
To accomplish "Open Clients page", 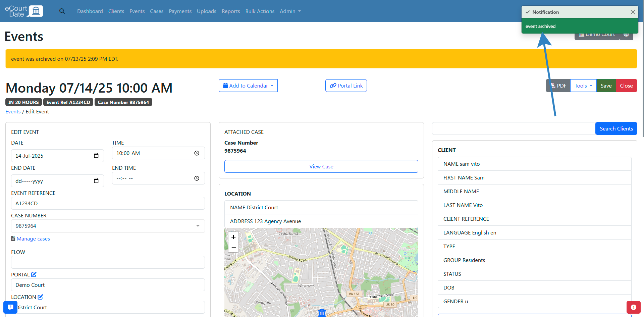I will (x=116, y=11).
